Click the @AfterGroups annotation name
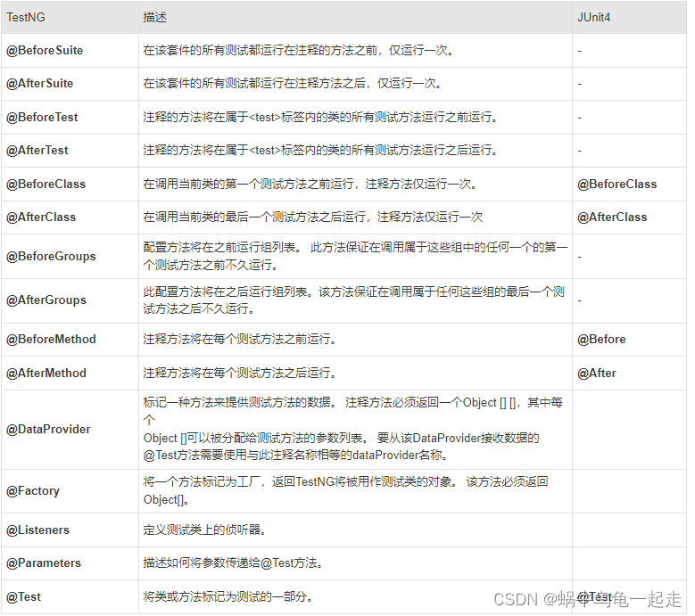695x616 pixels. [x=46, y=300]
